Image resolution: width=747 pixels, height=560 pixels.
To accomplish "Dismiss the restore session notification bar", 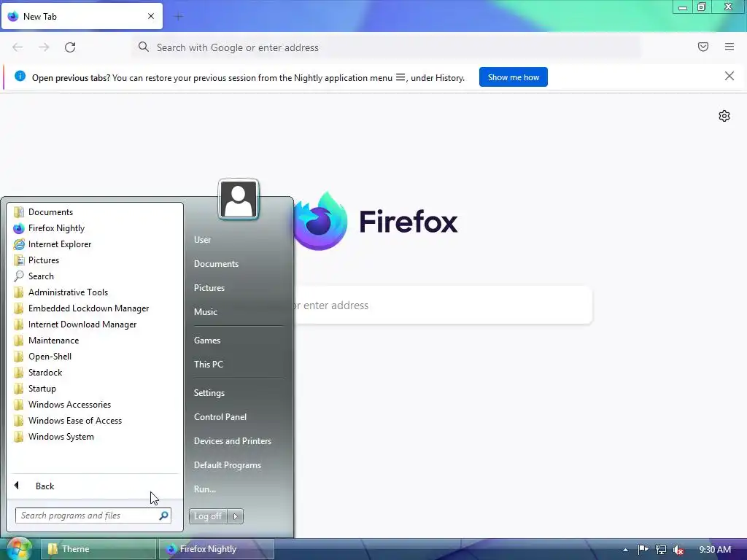I will 729,76.
